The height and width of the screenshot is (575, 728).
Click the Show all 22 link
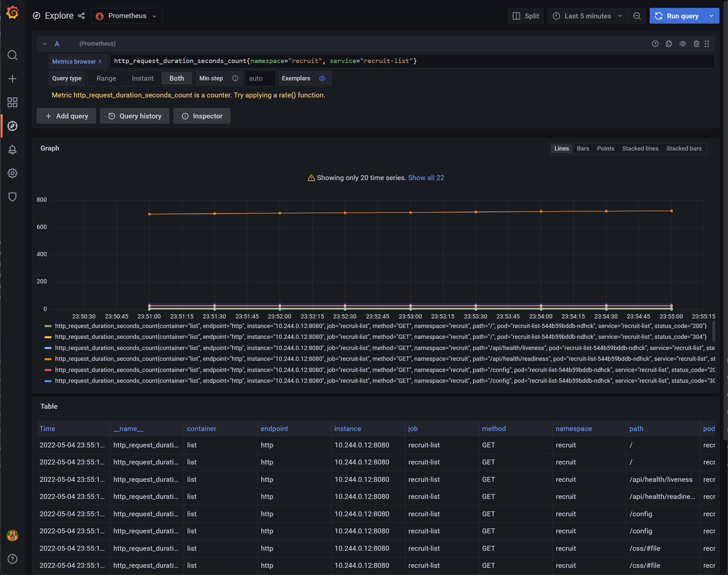(x=426, y=178)
